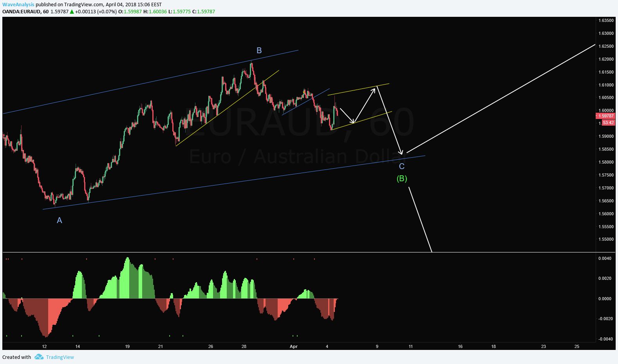Click the 1.63000 price axis label
618x364 pixels.
click(x=606, y=33)
